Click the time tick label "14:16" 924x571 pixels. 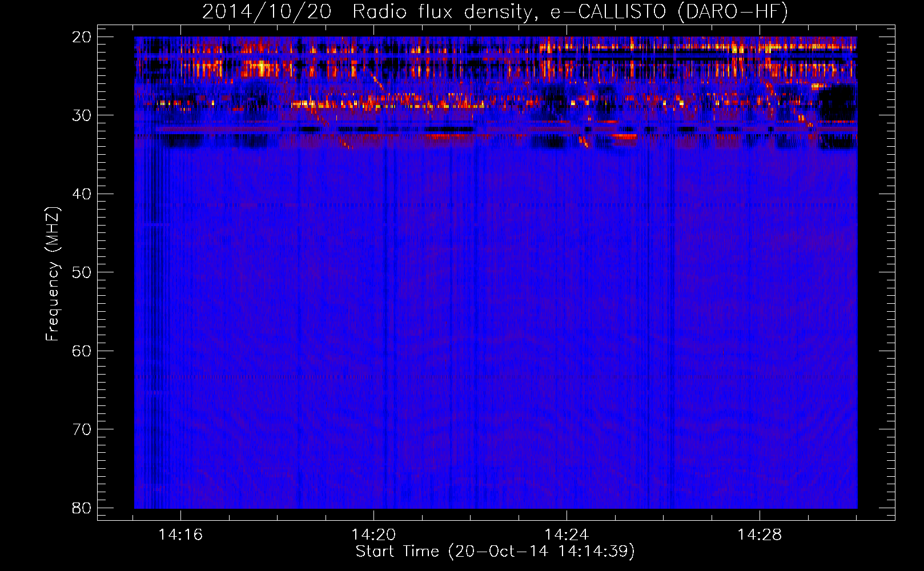click(180, 535)
